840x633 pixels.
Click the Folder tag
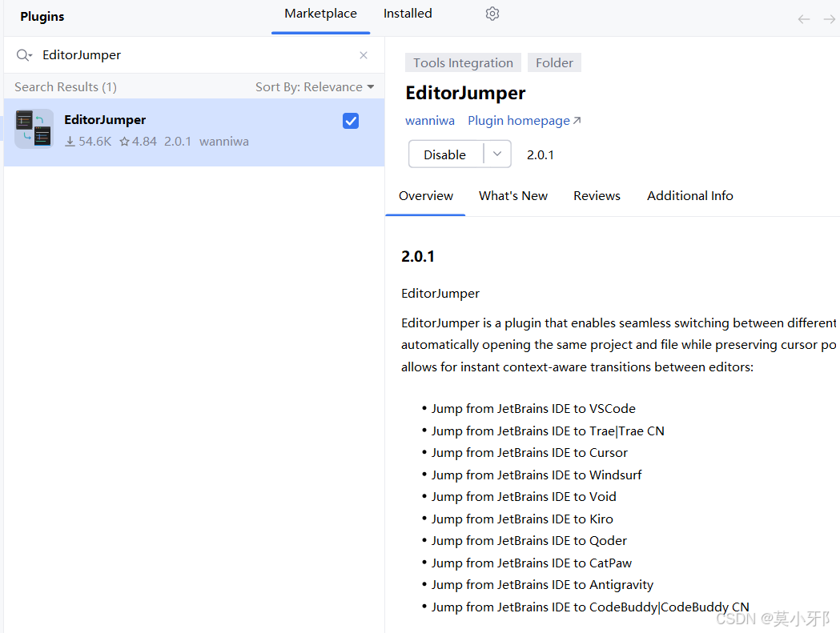tap(554, 62)
